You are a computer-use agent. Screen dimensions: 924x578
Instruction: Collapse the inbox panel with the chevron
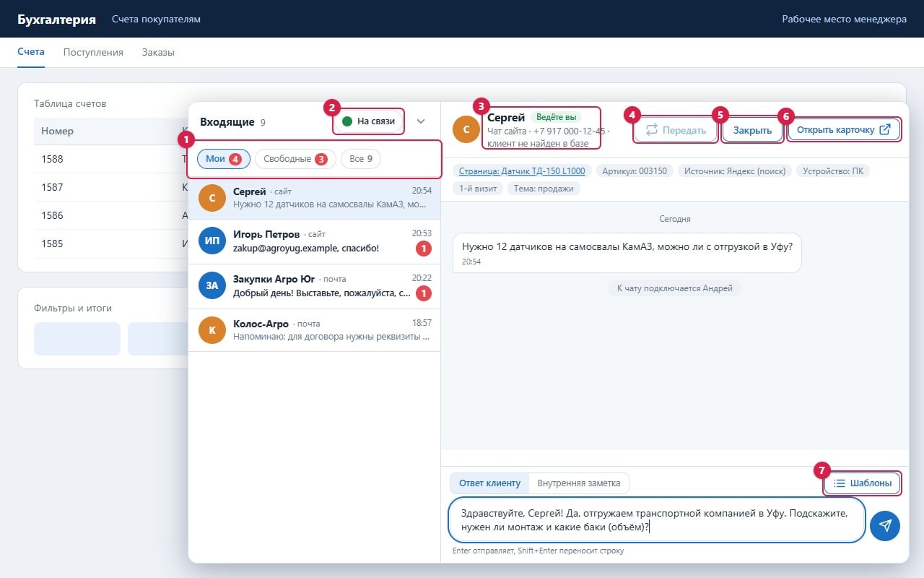click(422, 121)
